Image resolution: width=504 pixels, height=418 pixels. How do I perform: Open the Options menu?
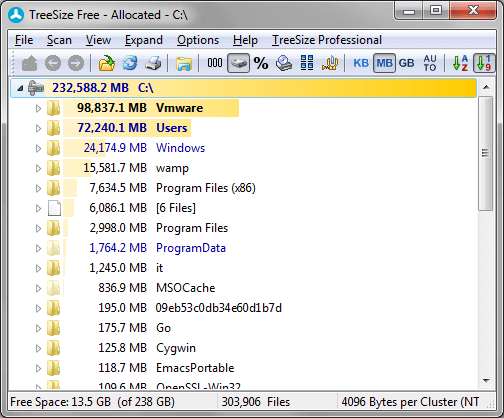click(198, 40)
